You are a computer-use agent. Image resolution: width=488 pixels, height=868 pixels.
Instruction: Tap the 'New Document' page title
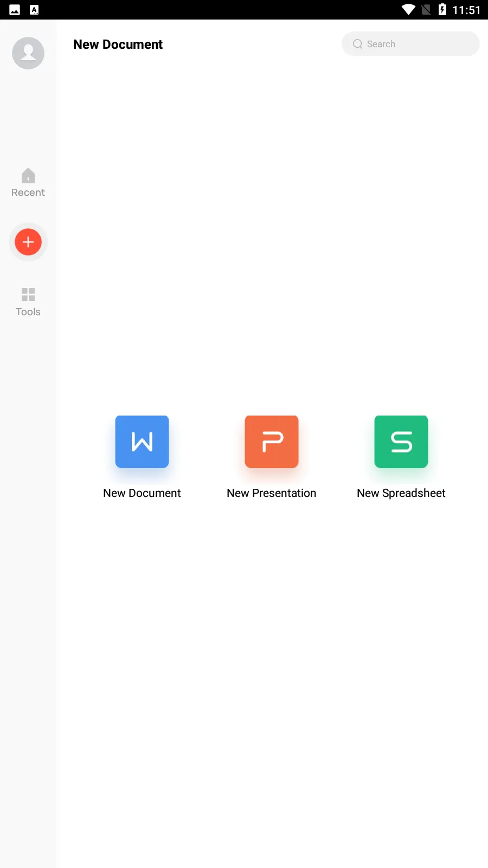(118, 44)
